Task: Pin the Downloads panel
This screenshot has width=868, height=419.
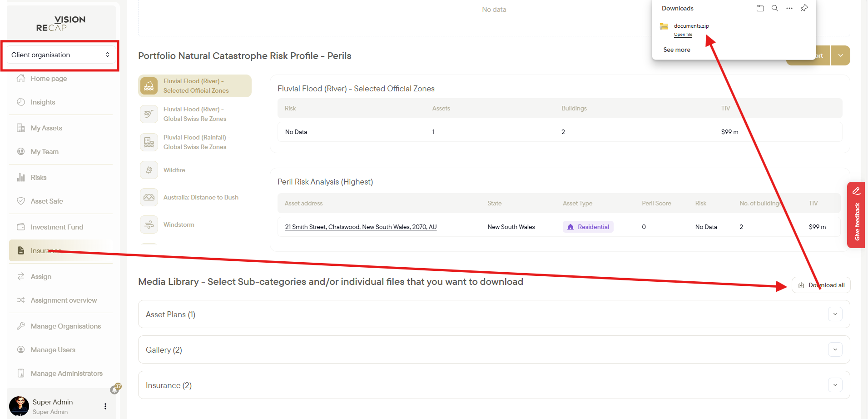Action: click(804, 8)
